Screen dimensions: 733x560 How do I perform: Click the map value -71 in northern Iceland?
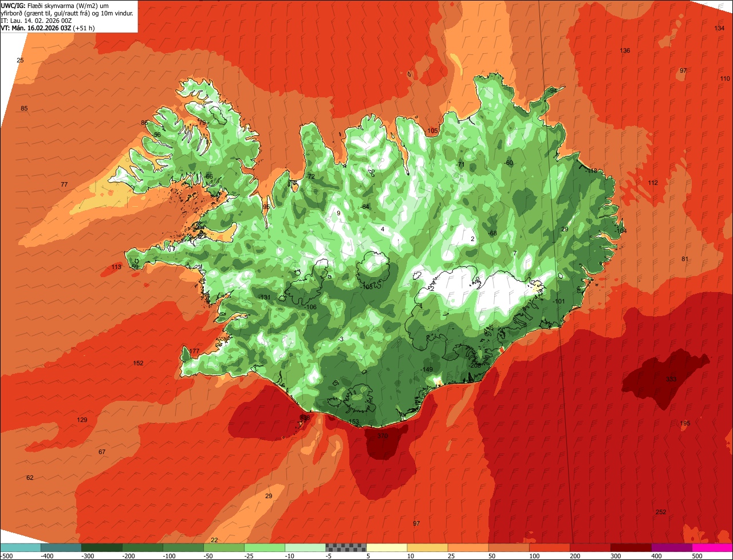[460, 164]
